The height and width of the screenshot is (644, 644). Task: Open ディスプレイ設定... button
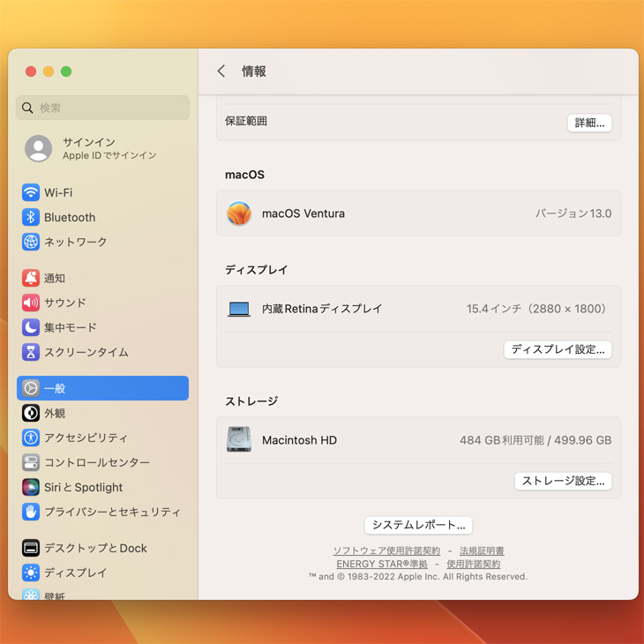tap(558, 349)
